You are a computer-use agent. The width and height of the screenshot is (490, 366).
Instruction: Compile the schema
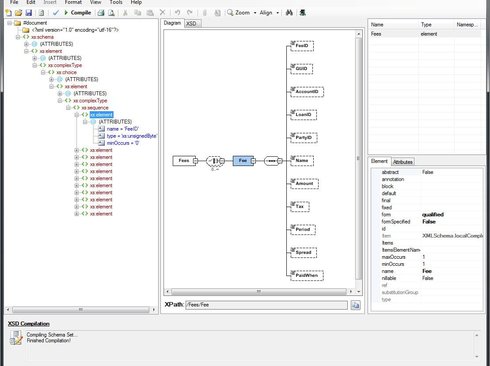77,13
